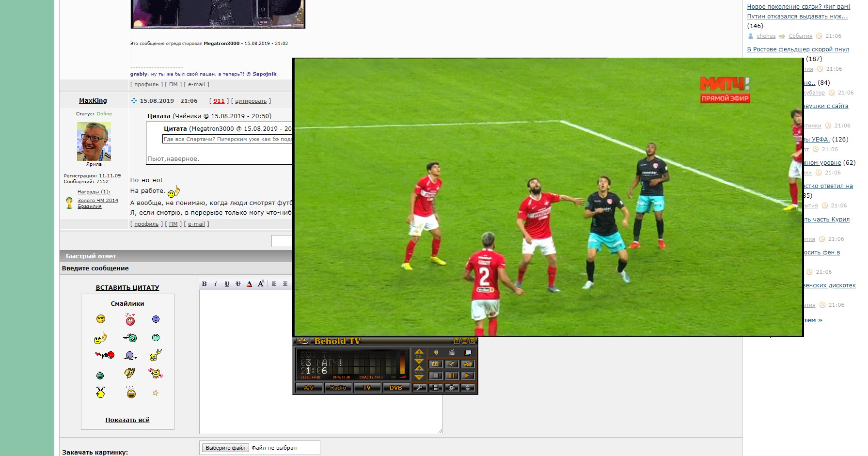Image resolution: width=868 pixels, height=456 pixels.
Task: Click the clapperboard icon in Behold TV
Action: [452, 352]
